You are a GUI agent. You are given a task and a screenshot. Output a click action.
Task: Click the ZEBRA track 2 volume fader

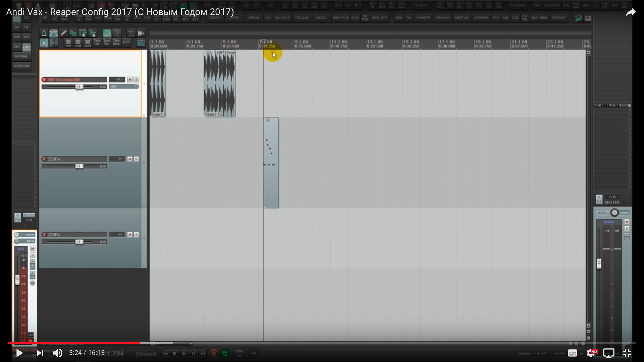[x=79, y=166]
